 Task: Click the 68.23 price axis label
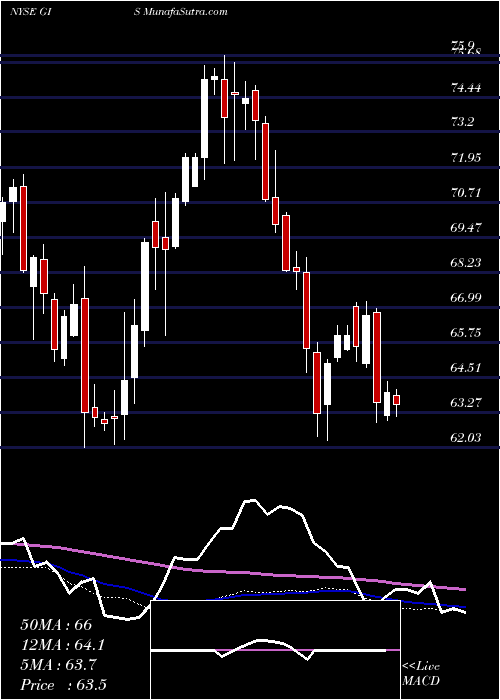(x=466, y=262)
